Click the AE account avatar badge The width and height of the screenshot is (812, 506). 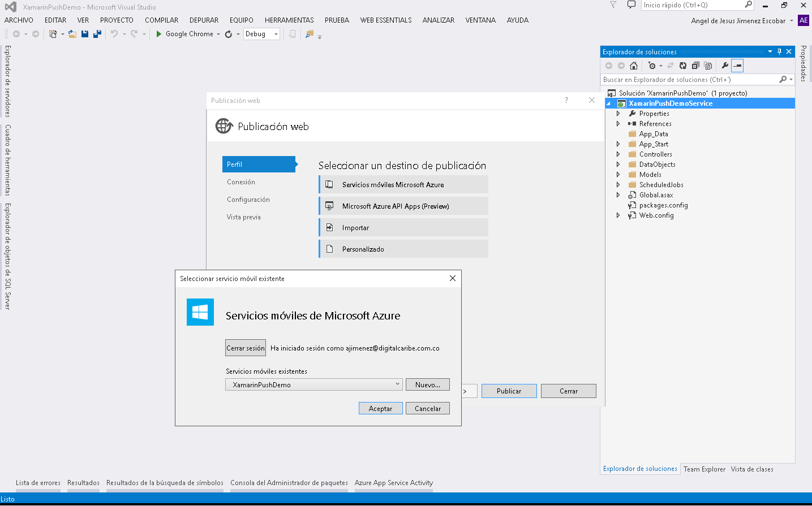point(804,20)
